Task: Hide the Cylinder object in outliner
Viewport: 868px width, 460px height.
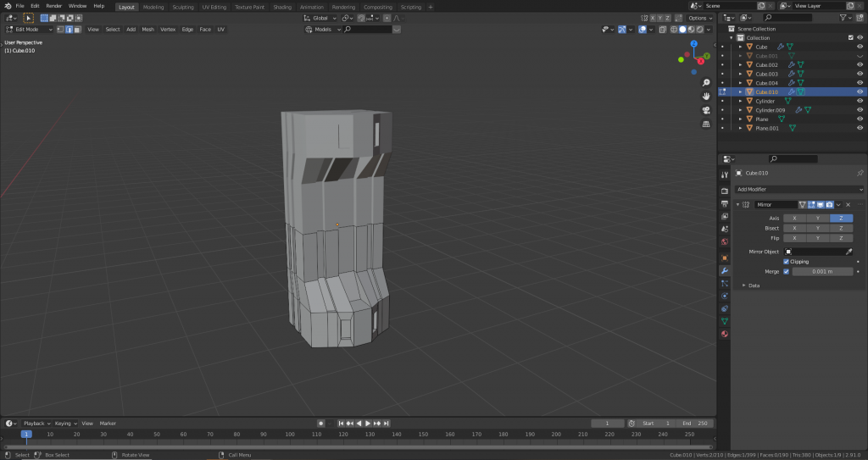Action: 860,101
